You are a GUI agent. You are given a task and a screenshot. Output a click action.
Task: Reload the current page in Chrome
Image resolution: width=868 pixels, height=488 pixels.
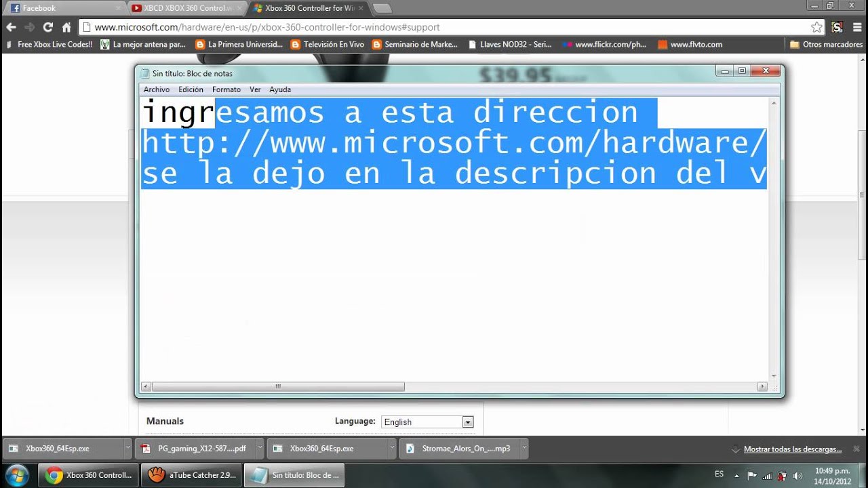47,27
